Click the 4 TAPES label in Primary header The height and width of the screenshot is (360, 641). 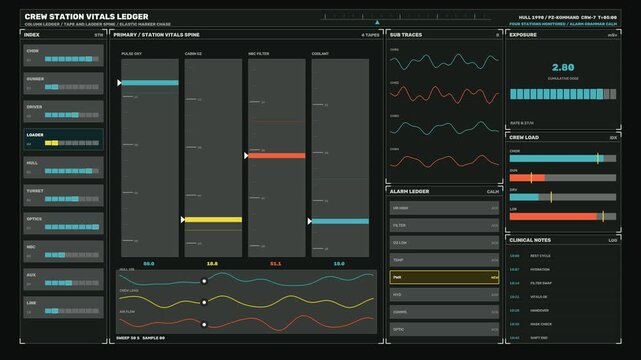click(x=370, y=35)
